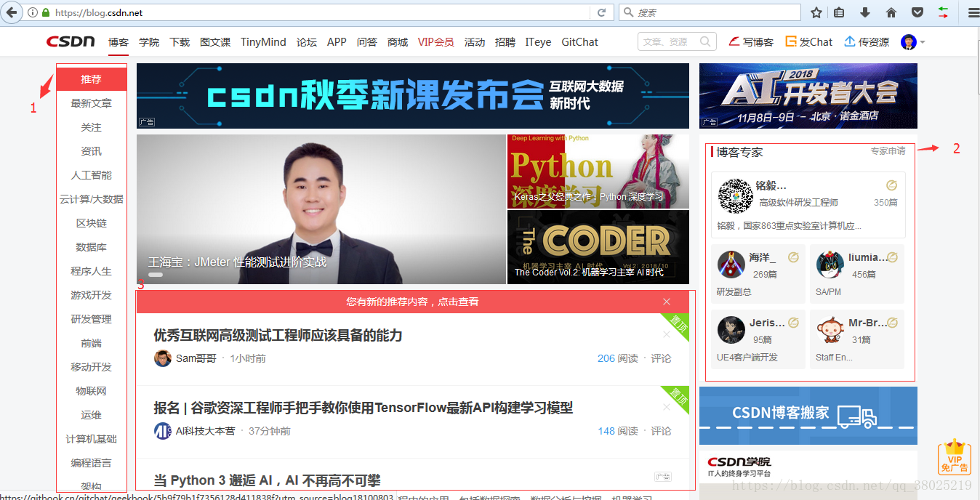The width and height of the screenshot is (980, 500).
Task: Click CSDN博客搬家 banner
Action: [x=808, y=416]
